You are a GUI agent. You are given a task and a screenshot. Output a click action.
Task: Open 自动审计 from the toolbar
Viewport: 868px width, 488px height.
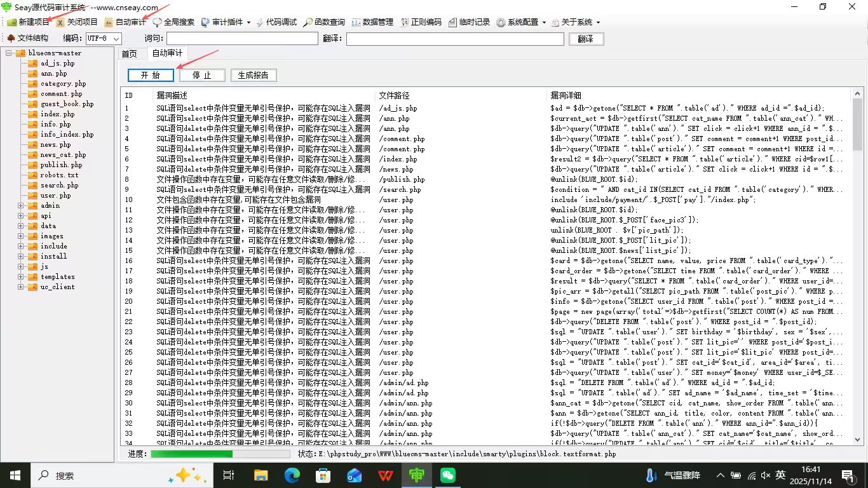[x=125, y=22]
